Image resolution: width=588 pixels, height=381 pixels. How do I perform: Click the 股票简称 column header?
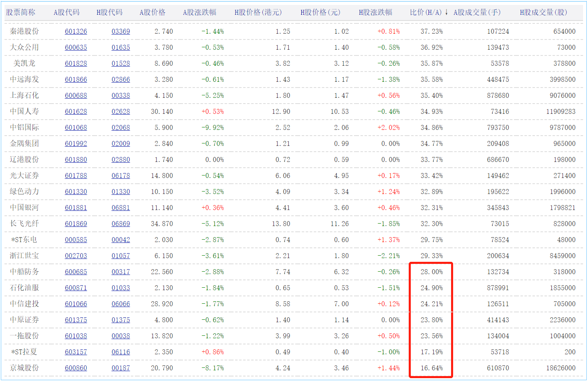pos(21,12)
